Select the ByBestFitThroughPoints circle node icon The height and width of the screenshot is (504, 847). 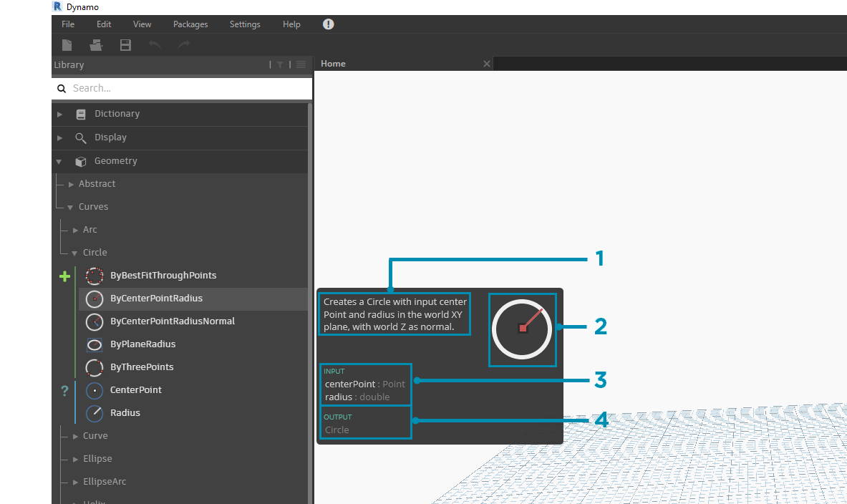(x=94, y=275)
